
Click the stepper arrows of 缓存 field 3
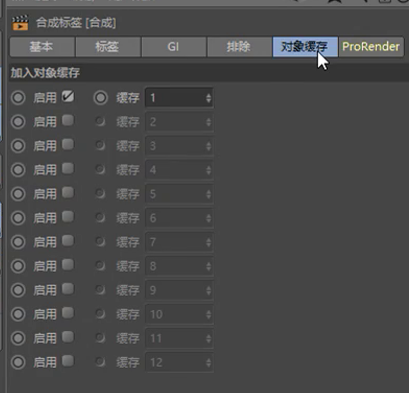click(208, 146)
